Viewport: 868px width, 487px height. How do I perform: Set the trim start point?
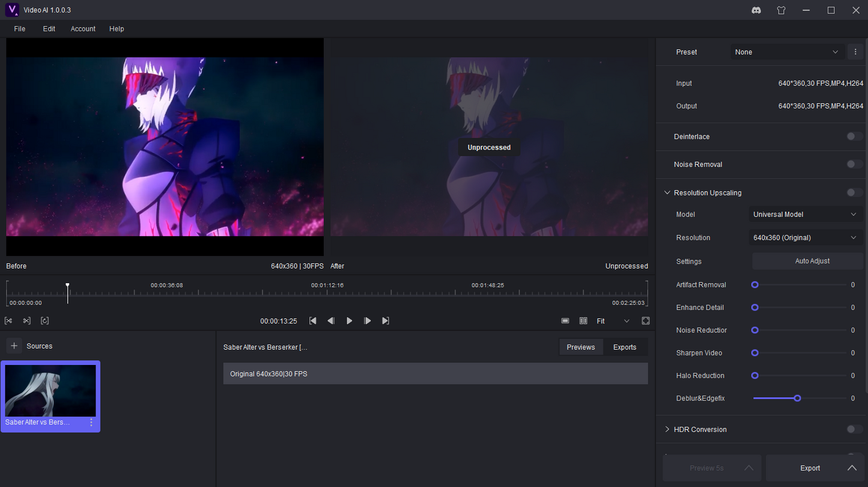click(8, 321)
